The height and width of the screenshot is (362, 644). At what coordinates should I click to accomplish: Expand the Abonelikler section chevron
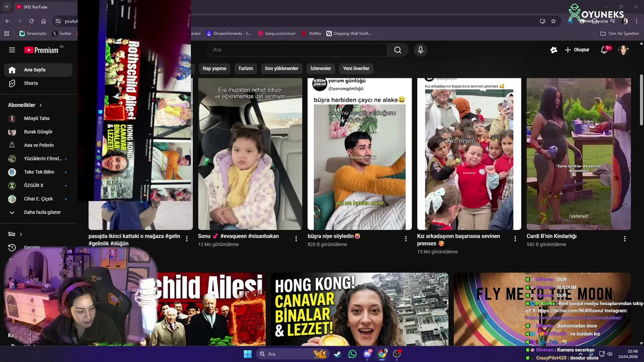40,105
